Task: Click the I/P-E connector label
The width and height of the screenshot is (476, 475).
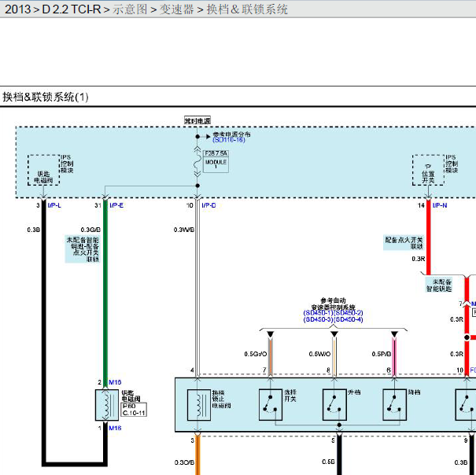Action: tap(116, 205)
